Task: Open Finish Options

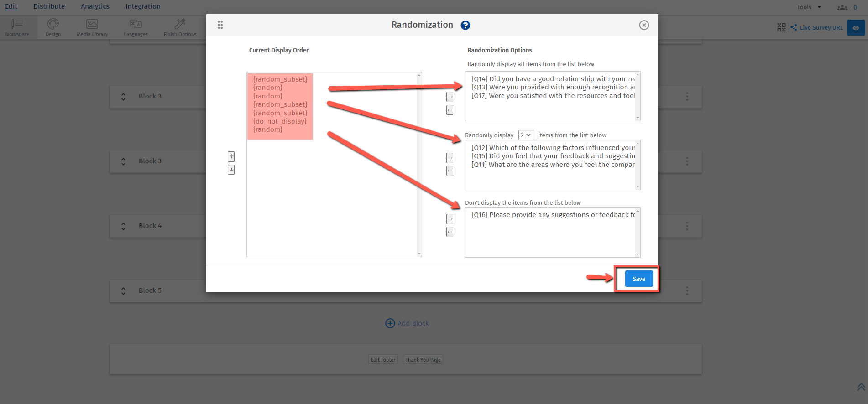Action: point(180,27)
